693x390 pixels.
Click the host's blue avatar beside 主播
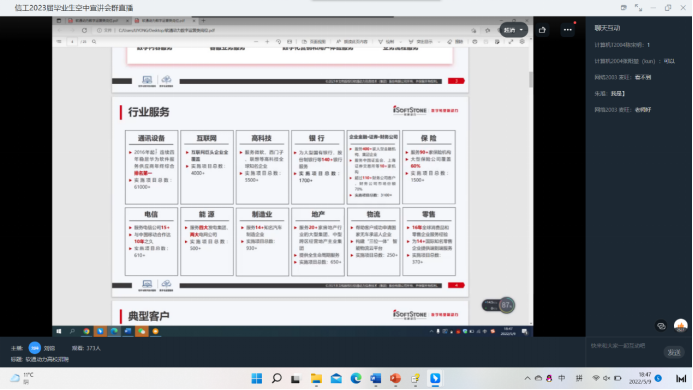34,348
